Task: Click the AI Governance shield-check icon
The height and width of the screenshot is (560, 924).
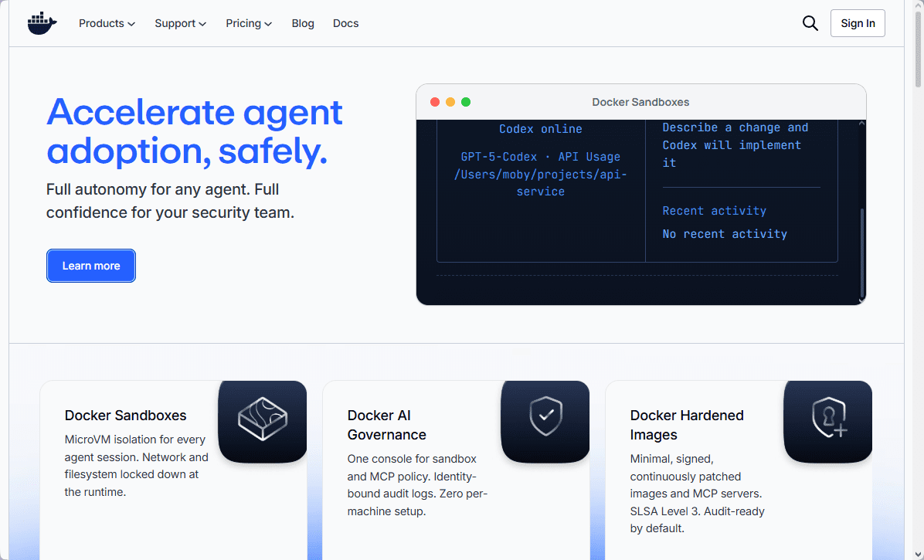Action: tap(545, 416)
